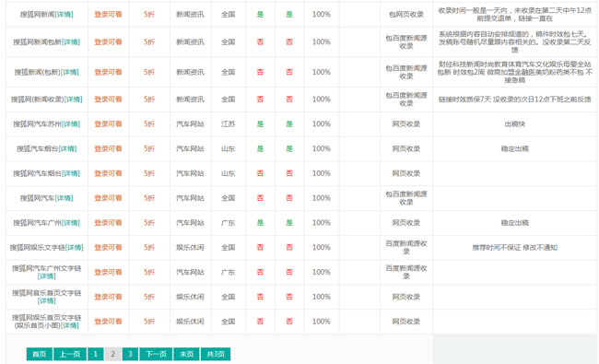Click 登录可看 in the 搜狐网汽车烟台 row
This screenshot has height=364, width=599.
coord(108,173)
